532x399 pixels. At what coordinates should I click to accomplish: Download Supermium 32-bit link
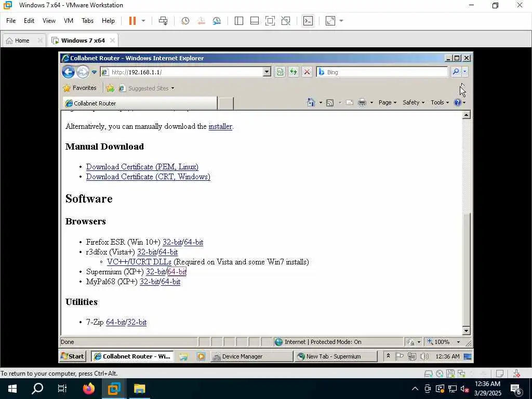155,272
